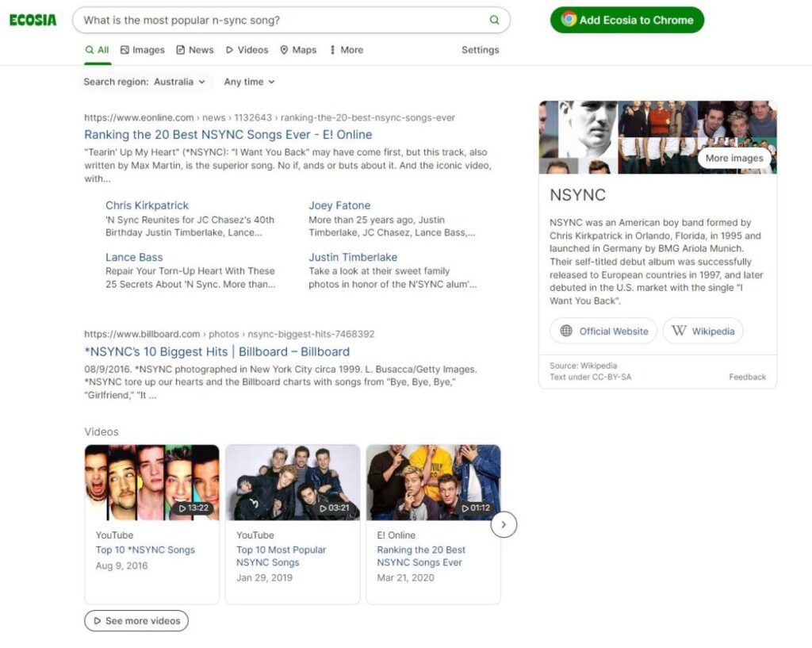The width and height of the screenshot is (812, 648).
Task: Open the Lance Bass sublink
Action: click(133, 257)
